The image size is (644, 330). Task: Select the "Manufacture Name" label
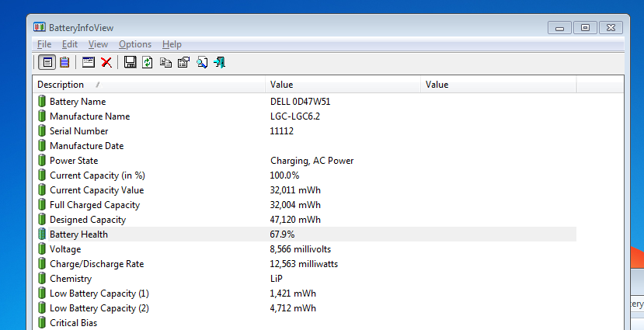tap(89, 116)
